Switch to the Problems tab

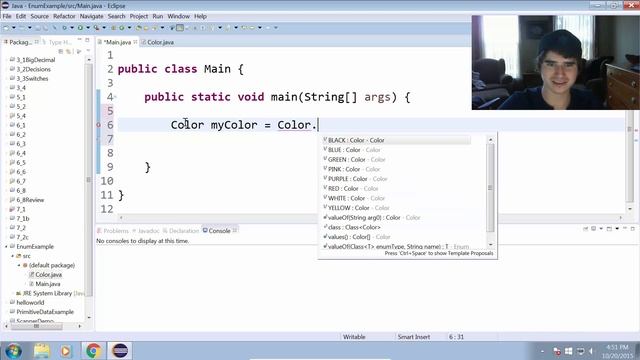(113, 231)
